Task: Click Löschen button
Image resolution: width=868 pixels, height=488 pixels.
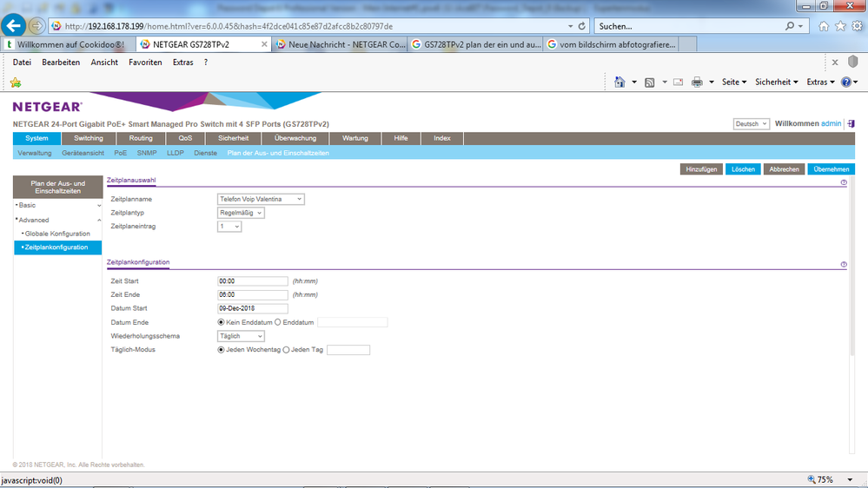Action: tap(743, 169)
